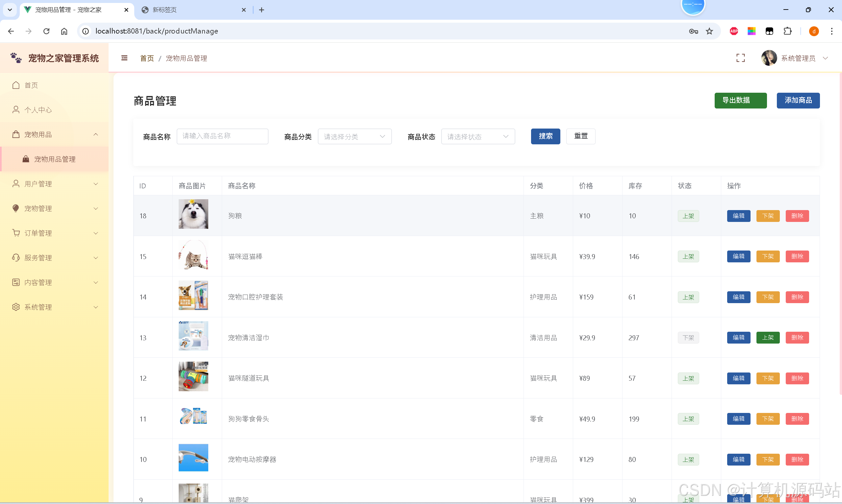Open the browser three-dot menu

point(831,31)
